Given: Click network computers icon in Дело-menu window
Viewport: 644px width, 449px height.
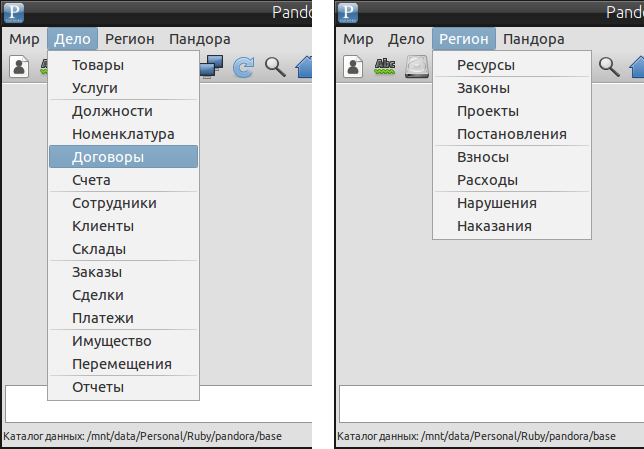Looking at the screenshot, I should [x=212, y=67].
